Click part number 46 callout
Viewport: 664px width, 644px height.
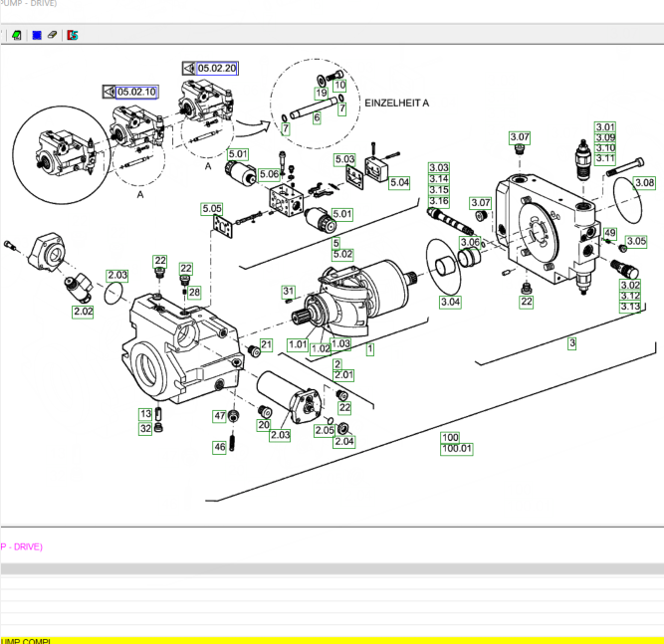[220, 448]
